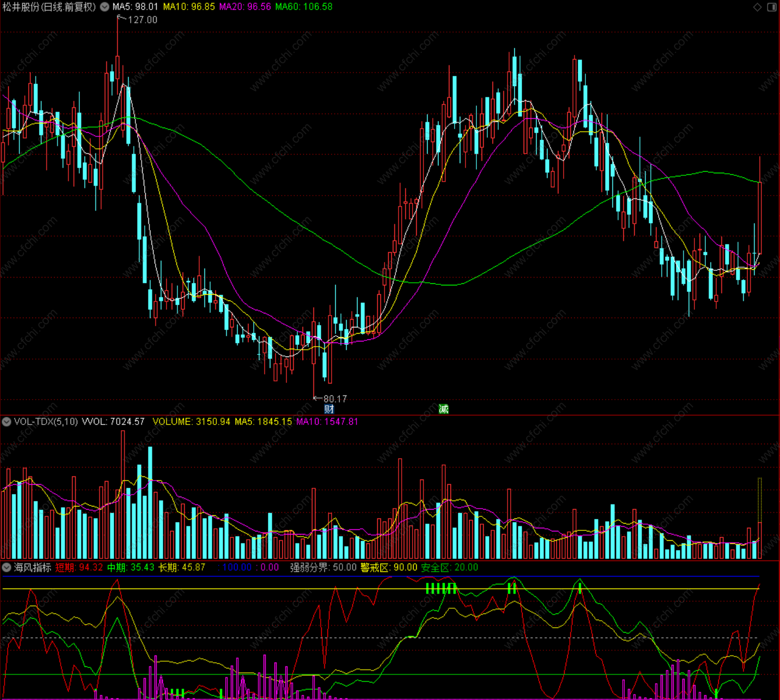Click the 安全区: 20.00 label
The width and height of the screenshot is (780, 700).
[x=449, y=568]
